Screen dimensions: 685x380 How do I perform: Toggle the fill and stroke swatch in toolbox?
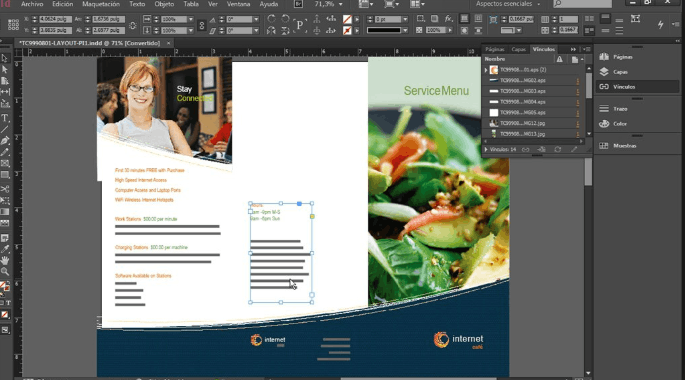click(x=4, y=287)
